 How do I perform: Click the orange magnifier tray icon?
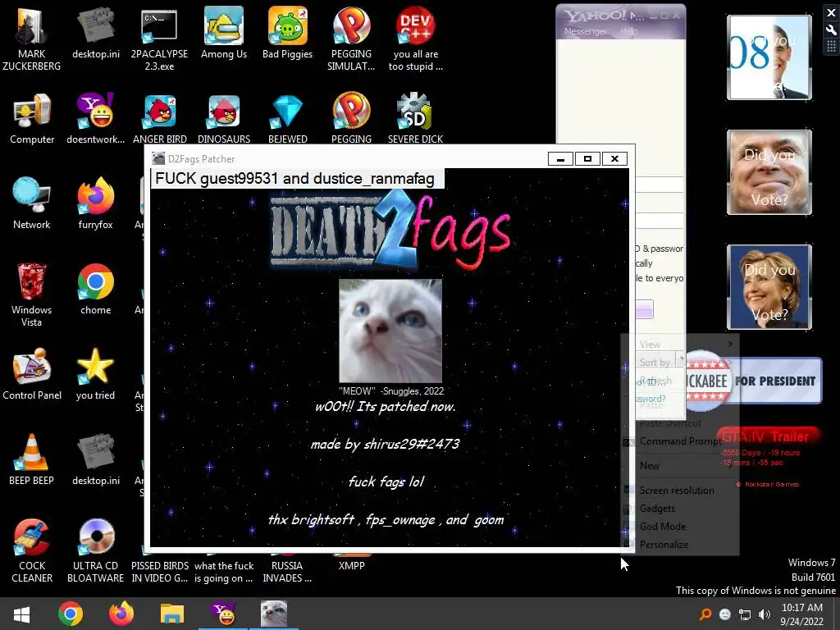click(x=705, y=614)
